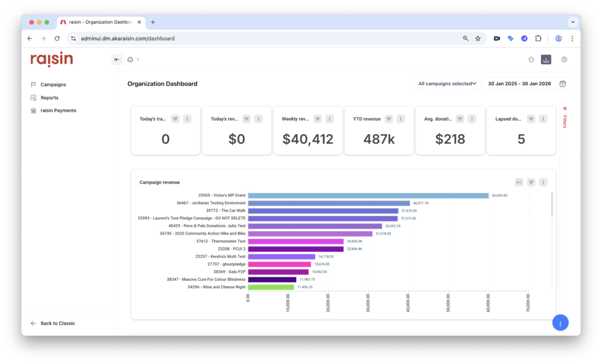The image size is (602, 364).
Task: Open the help icon in the dashboard header
Action: [564, 59]
